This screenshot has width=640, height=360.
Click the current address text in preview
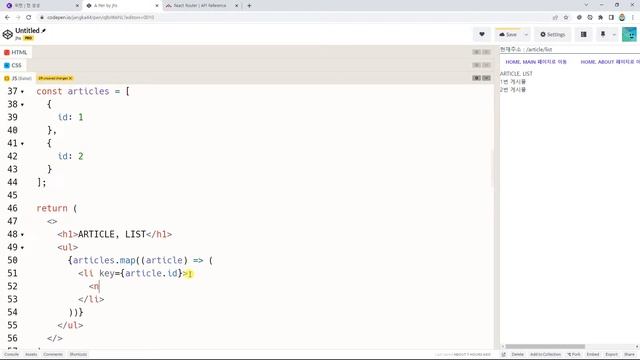click(x=526, y=49)
